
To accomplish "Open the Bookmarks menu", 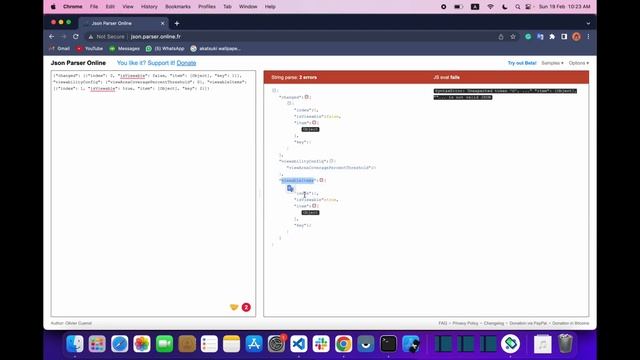I will tap(178, 7).
